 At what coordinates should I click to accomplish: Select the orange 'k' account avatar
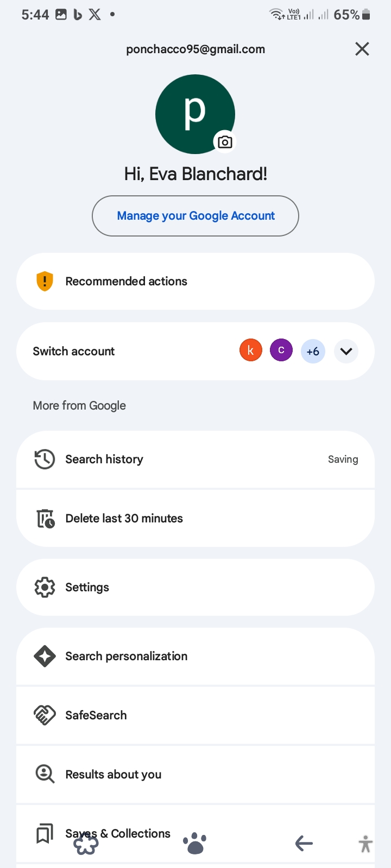[x=251, y=350]
